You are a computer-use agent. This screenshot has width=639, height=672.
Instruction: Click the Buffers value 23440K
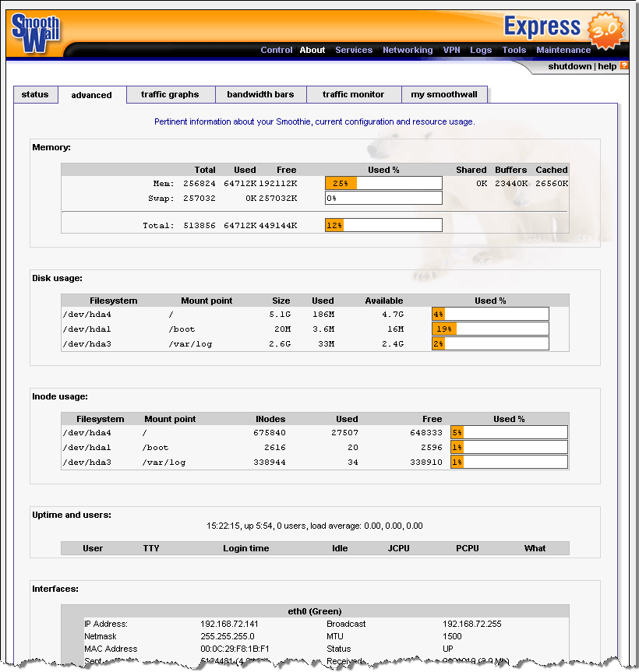coord(510,184)
